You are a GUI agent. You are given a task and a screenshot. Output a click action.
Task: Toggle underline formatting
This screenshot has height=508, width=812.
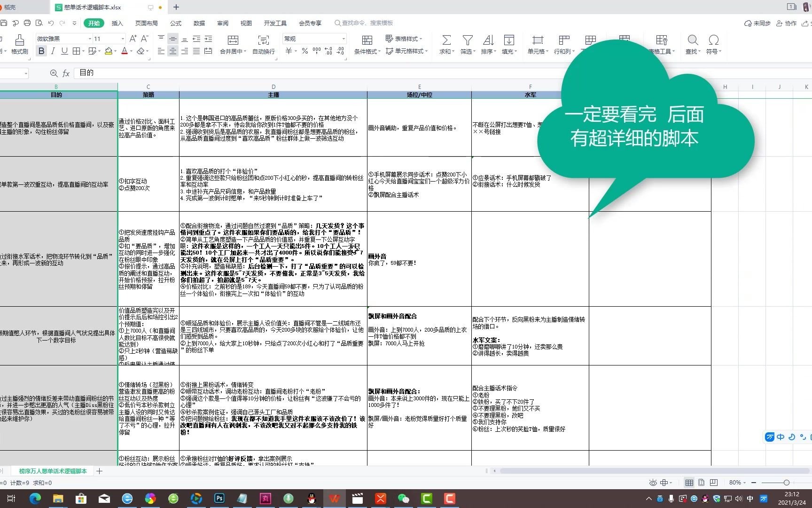(x=64, y=51)
